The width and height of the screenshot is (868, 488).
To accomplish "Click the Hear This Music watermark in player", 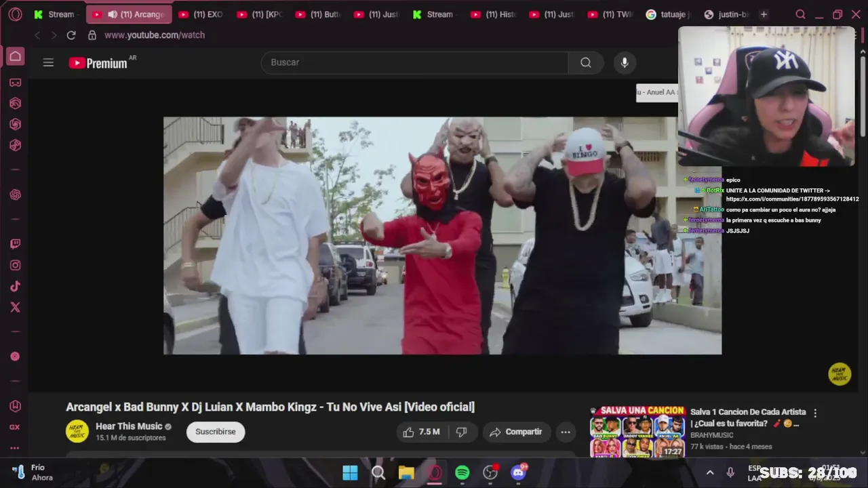I will coord(840,374).
